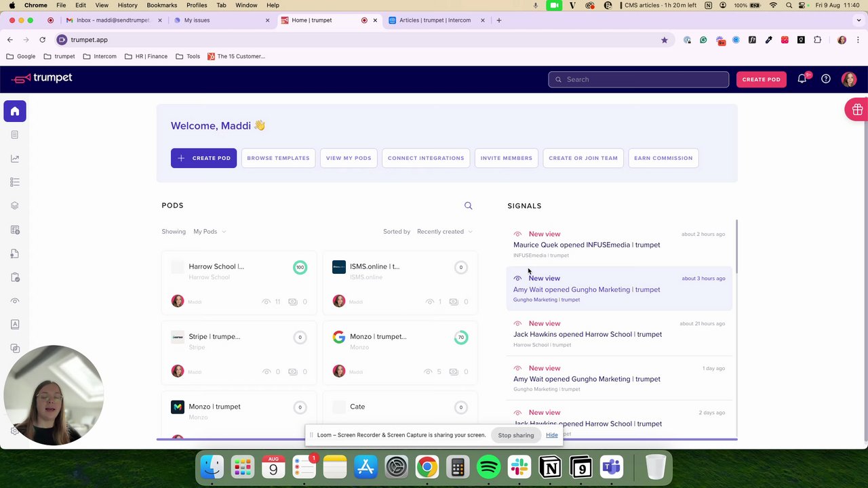Click Connect Integrations button

point(426,158)
